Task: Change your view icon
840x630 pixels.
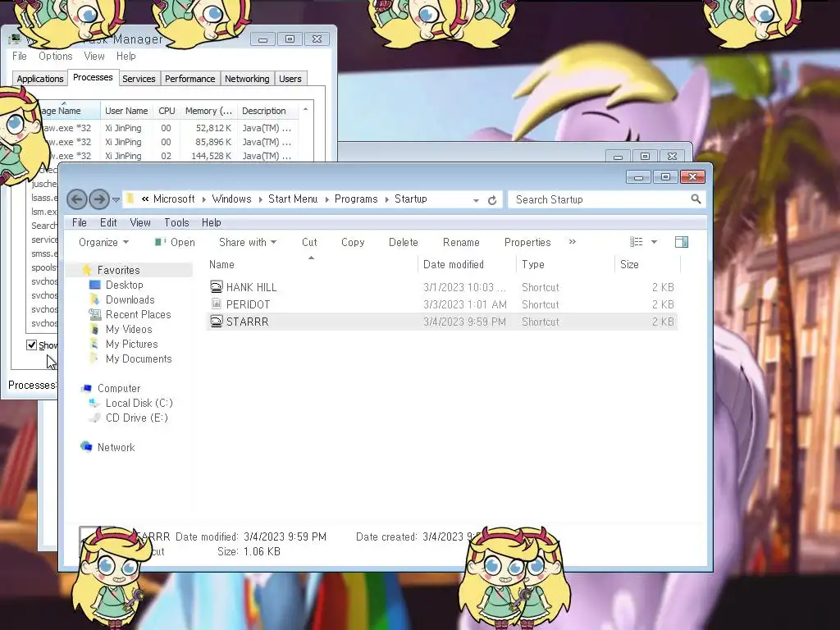Action: [x=636, y=242]
